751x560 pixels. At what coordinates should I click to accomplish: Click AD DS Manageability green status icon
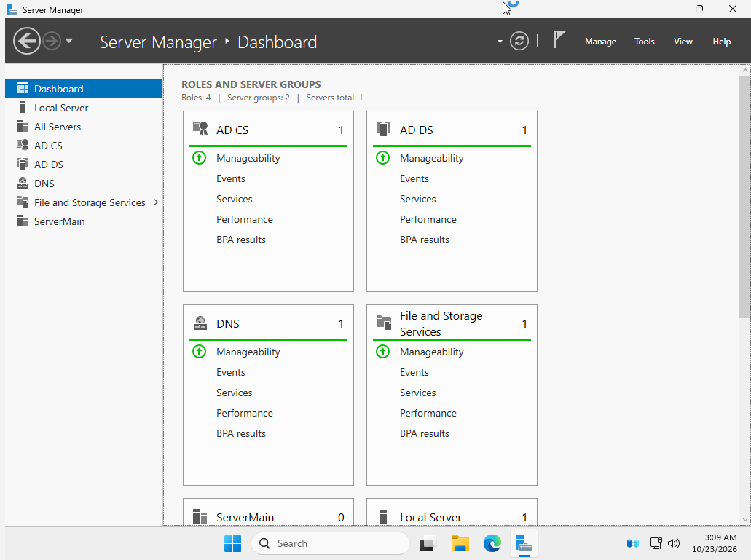pos(382,157)
